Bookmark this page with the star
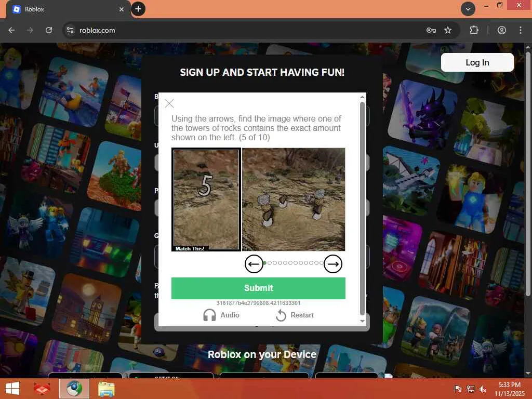This screenshot has height=399, width=532. (x=448, y=30)
